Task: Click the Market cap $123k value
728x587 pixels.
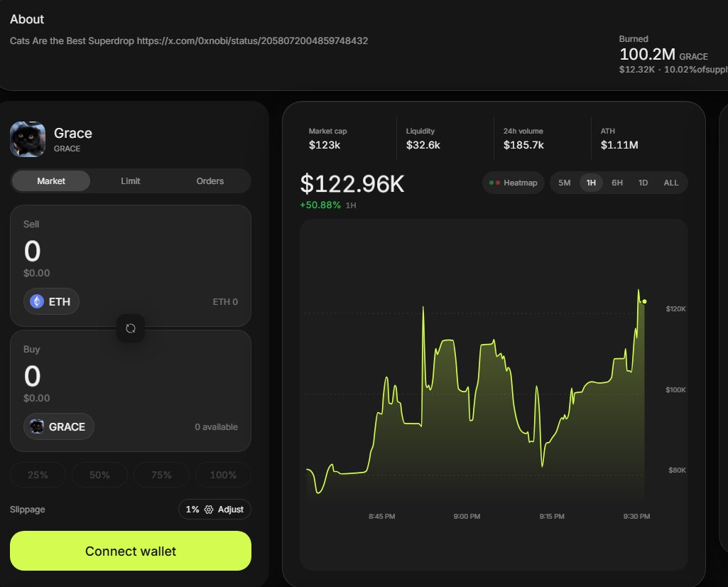Action: (325, 145)
